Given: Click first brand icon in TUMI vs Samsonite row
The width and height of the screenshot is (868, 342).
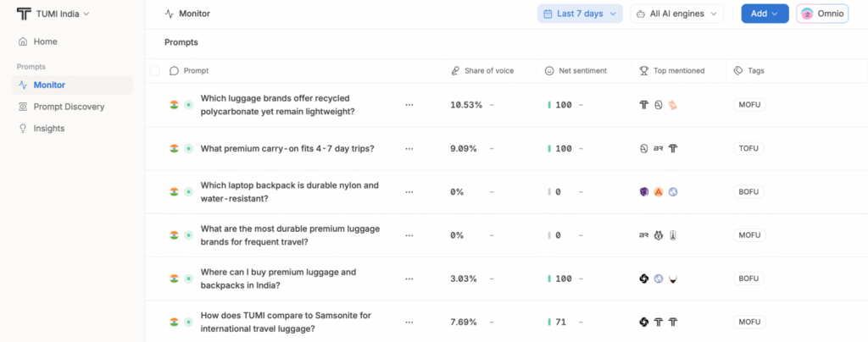Looking at the screenshot, I should (x=644, y=323).
